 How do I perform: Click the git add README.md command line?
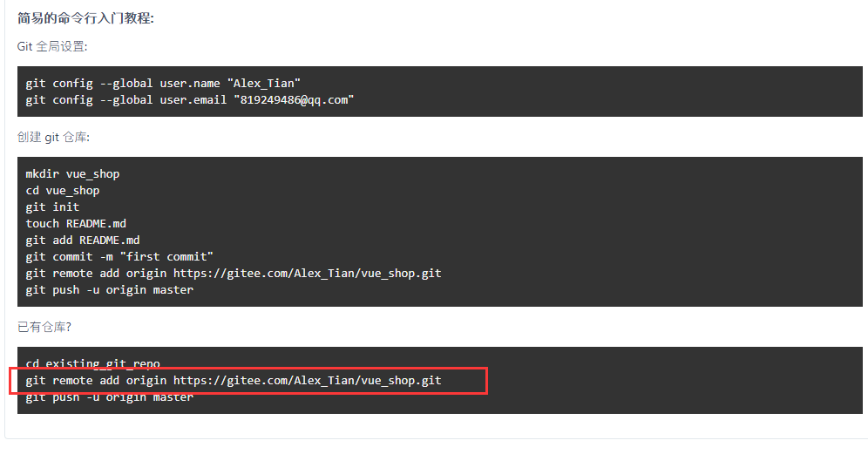click(x=83, y=241)
